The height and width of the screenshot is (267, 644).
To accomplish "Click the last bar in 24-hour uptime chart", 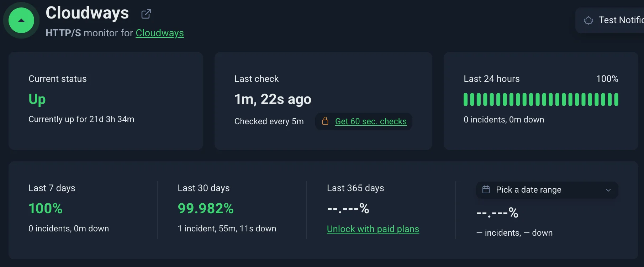I will point(616,99).
